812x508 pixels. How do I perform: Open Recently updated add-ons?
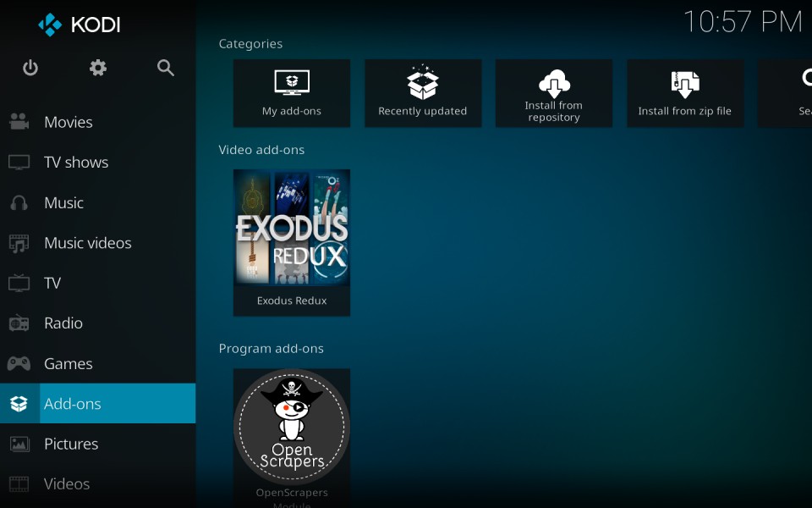click(x=423, y=93)
